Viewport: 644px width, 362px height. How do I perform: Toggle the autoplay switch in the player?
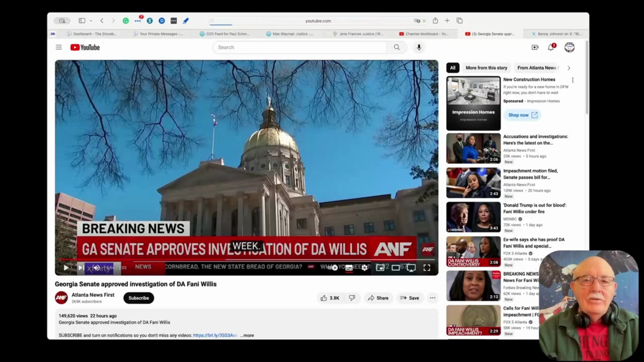[334, 268]
